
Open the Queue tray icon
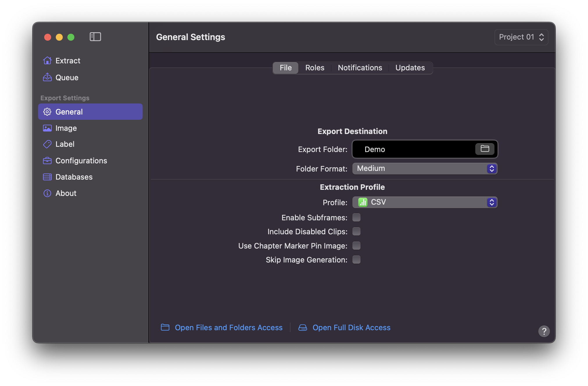click(x=47, y=77)
